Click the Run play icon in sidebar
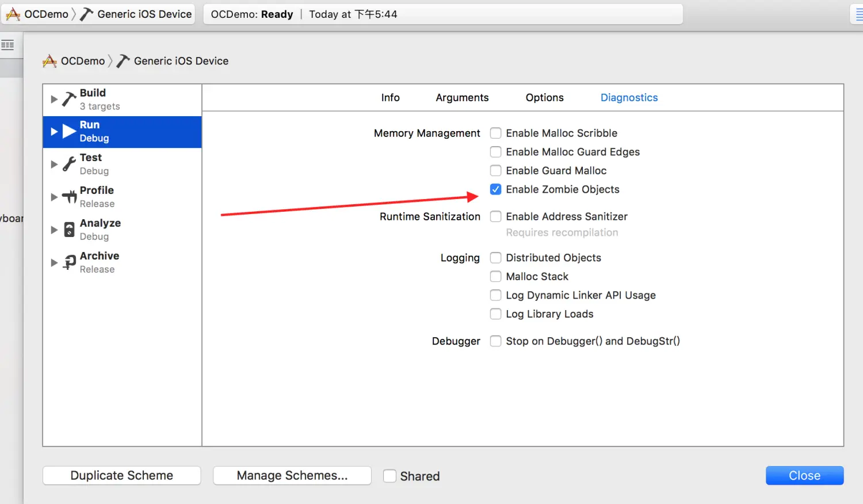This screenshot has height=504, width=863. click(70, 131)
